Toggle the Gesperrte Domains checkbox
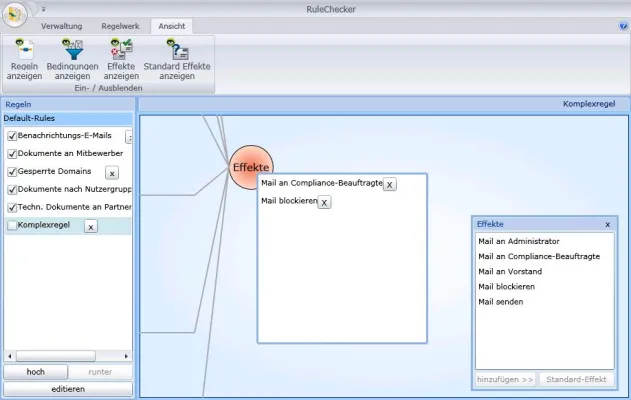 pyautogui.click(x=12, y=172)
